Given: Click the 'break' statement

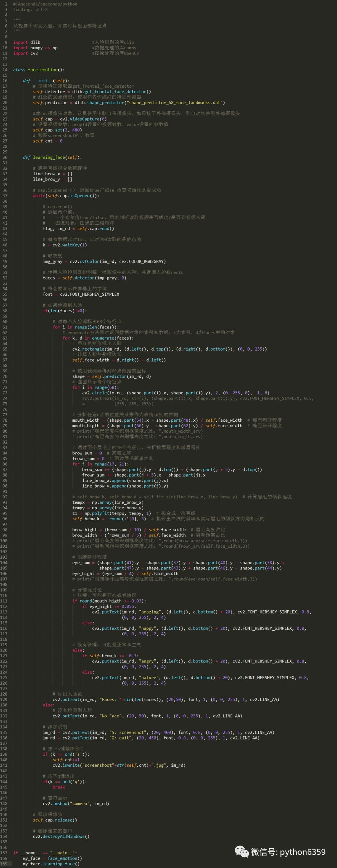Looking at the screenshot, I should pyautogui.click(x=59, y=787).
